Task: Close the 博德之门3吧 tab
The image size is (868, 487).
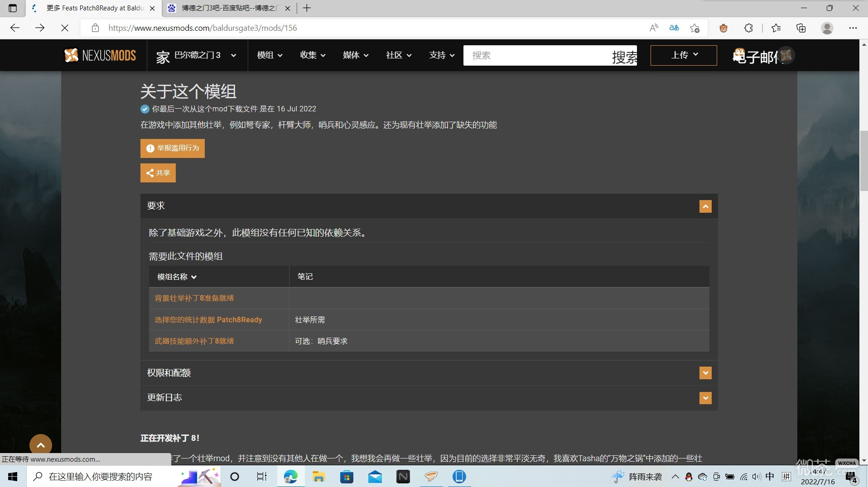Action: pos(288,8)
